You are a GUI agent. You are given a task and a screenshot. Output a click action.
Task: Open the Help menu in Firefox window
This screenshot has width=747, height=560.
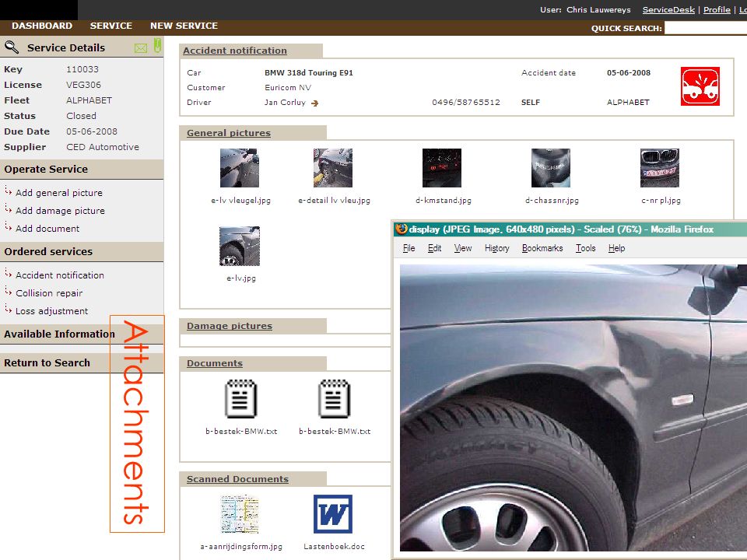click(616, 248)
